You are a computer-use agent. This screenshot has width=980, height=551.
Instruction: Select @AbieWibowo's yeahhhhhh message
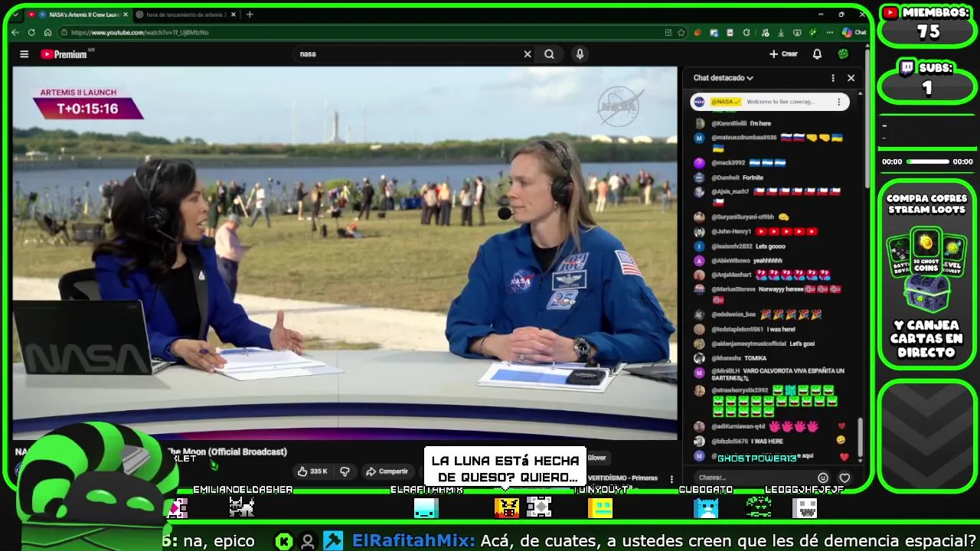point(769,261)
